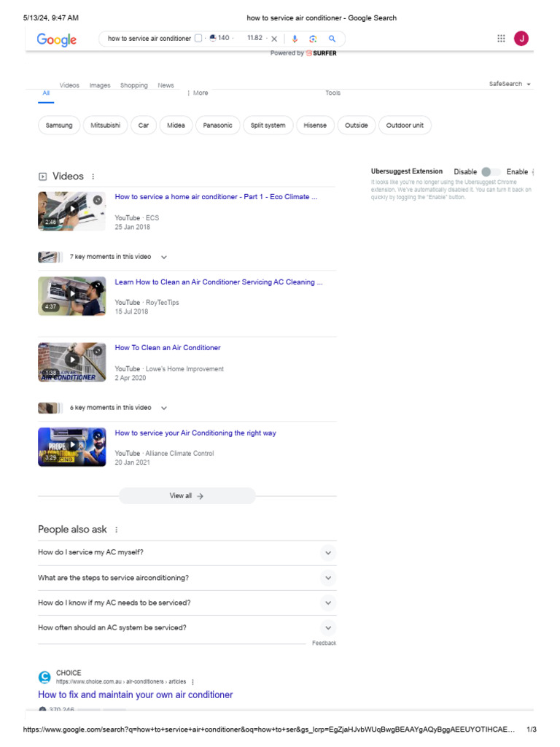The width and height of the screenshot is (560, 747).
Task: Toggle the Ubersuggest Extension switch
Action: point(491,171)
